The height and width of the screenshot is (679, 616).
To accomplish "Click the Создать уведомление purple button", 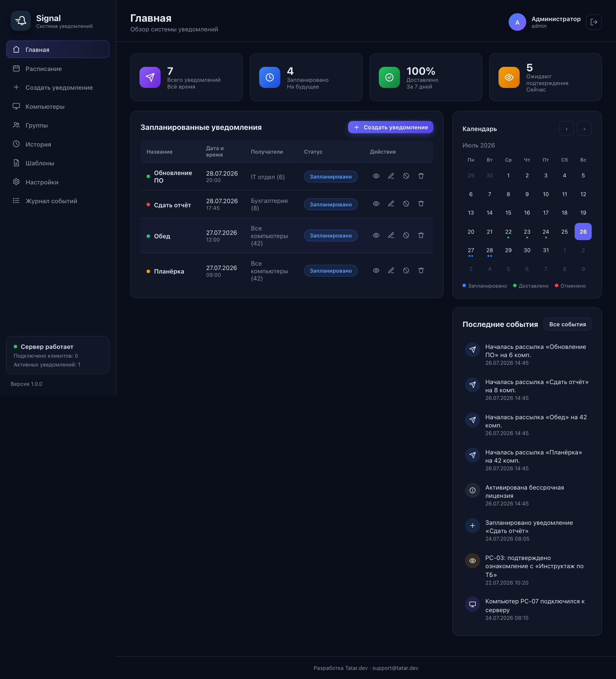I will click(390, 127).
